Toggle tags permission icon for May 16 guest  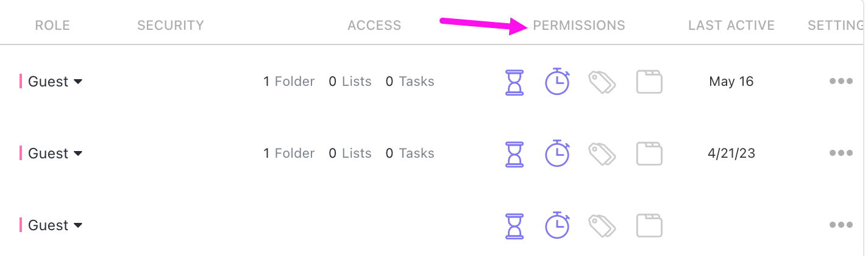602,82
